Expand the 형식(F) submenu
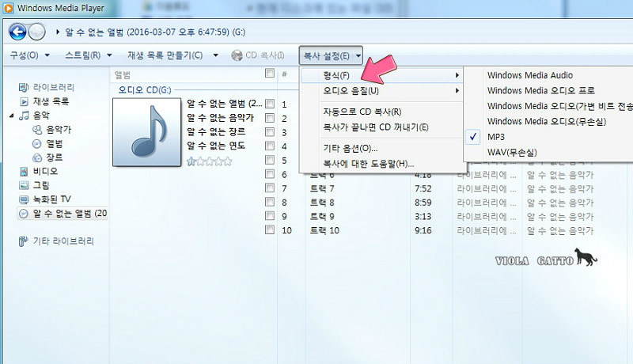The image size is (633, 364). (382, 75)
